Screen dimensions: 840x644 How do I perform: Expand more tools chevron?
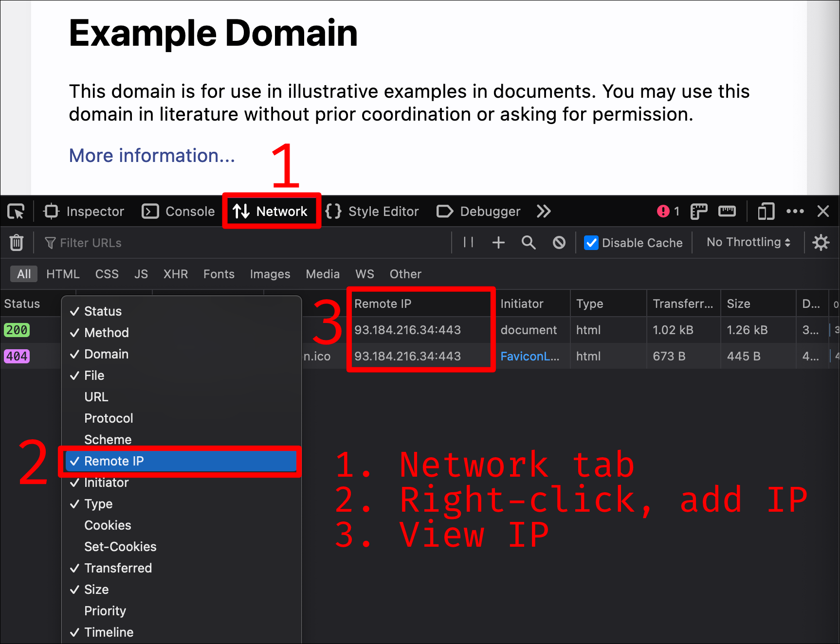[x=544, y=212]
